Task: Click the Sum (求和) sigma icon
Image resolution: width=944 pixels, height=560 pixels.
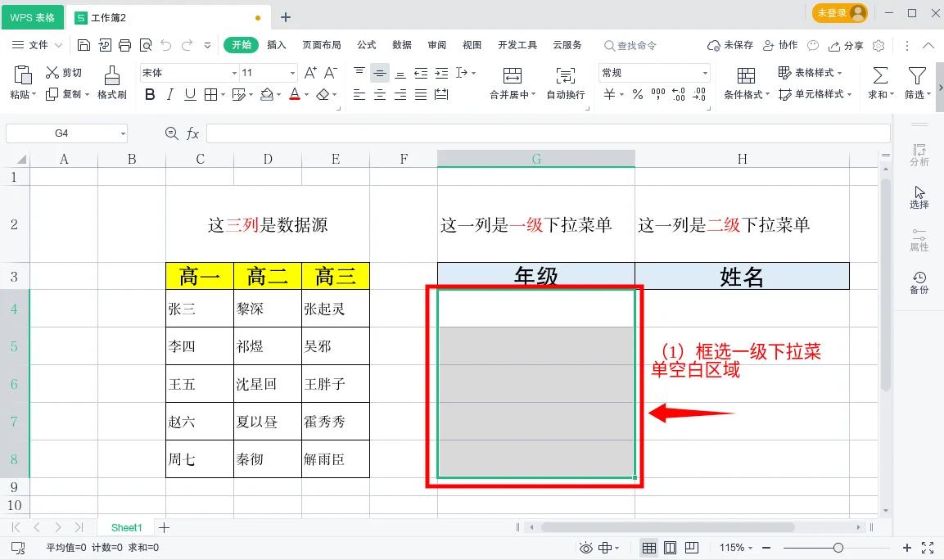Action: 879,76
